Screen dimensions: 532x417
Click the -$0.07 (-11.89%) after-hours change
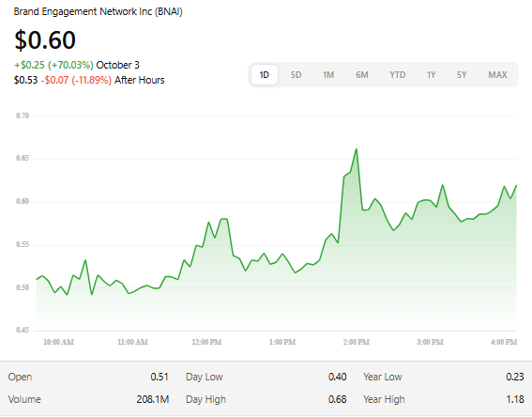point(76,80)
